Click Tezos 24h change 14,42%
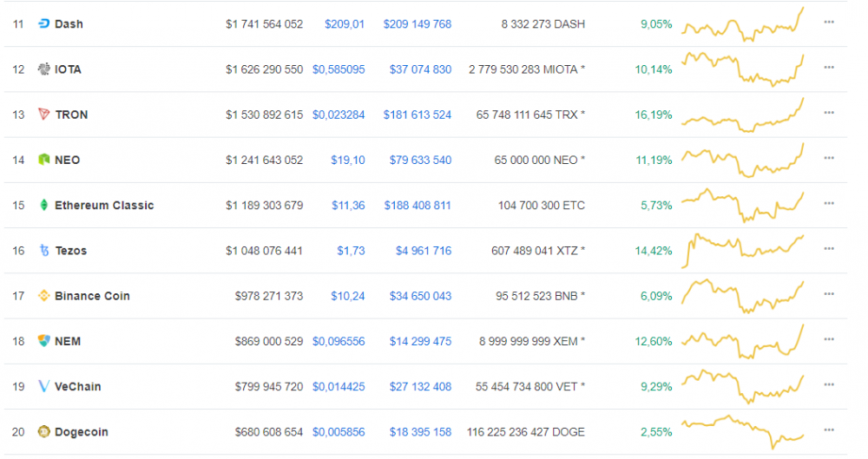868x459 pixels. pyautogui.click(x=654, y=251)
